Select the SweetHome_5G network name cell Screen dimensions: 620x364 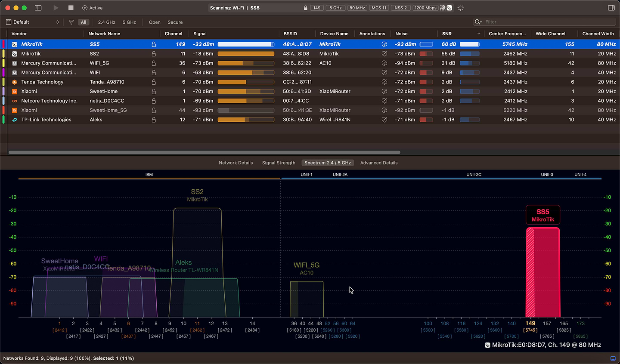pyautogui.click(x=108, y=110)
